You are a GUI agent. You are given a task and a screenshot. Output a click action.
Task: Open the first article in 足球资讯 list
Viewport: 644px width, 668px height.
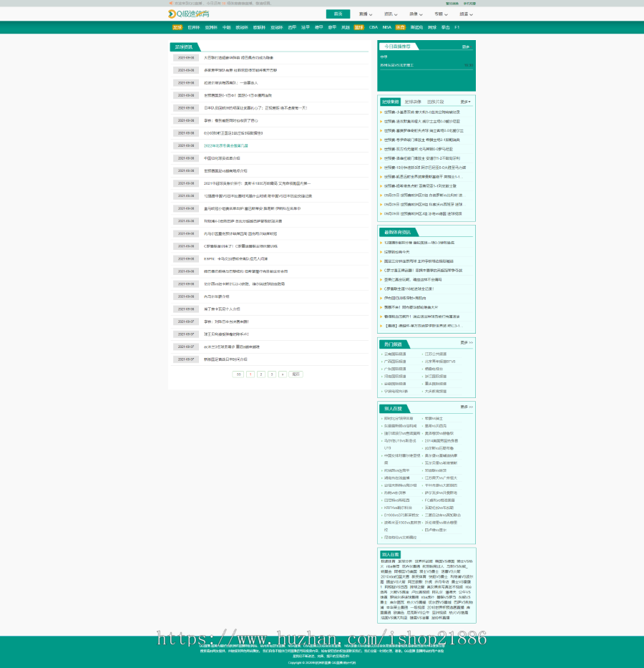point(238,57)
